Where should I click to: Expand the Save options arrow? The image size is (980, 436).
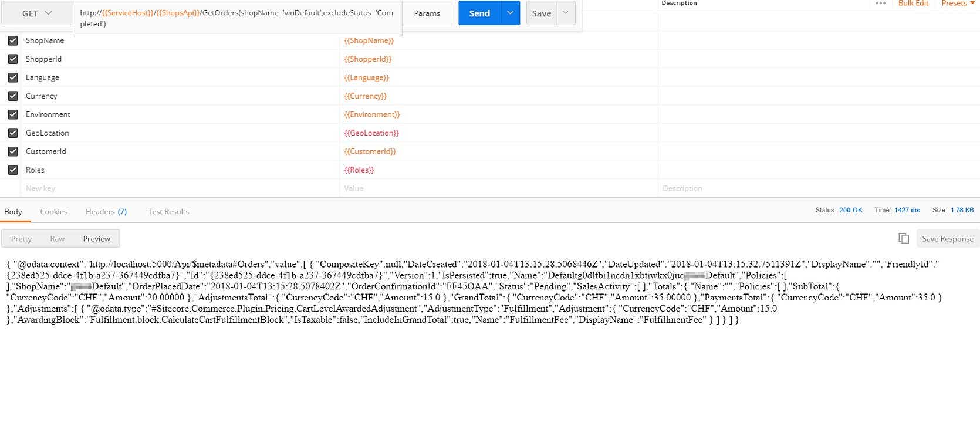pos(566,13)
